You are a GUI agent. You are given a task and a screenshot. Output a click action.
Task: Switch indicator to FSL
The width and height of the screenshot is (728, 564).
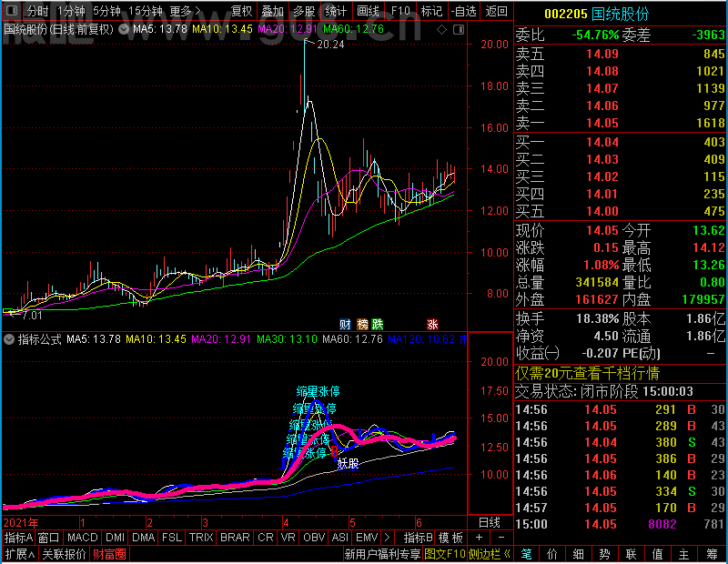pyautogui.click(x=172, y=538)
